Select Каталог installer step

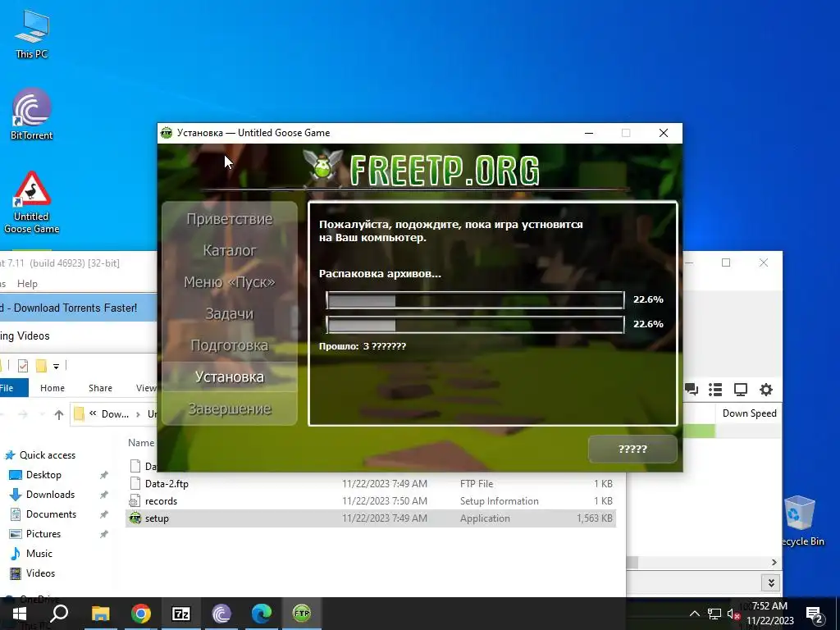click(230, 250)
